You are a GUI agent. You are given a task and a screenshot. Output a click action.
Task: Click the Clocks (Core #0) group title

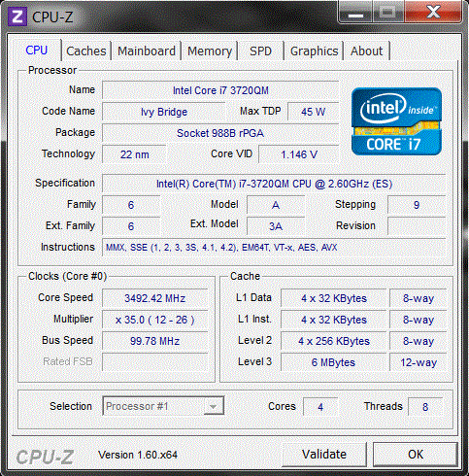(x=67, y=276)
